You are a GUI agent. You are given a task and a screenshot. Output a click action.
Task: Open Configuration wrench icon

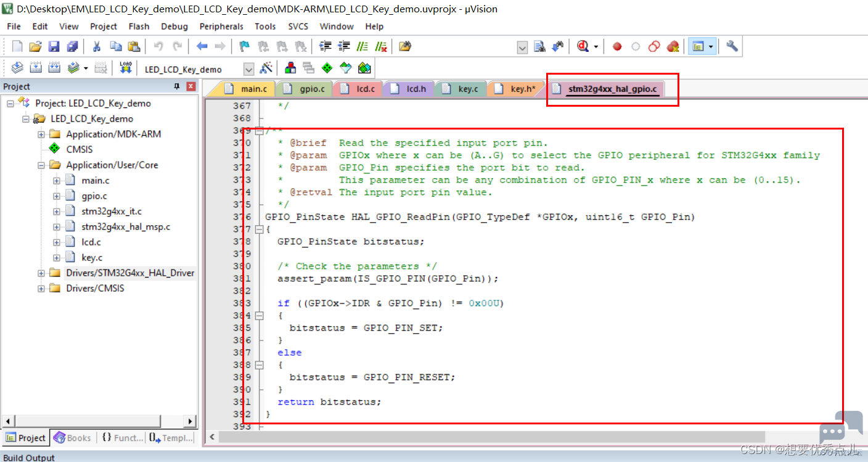pyautogui.click(x=732, y=46)
